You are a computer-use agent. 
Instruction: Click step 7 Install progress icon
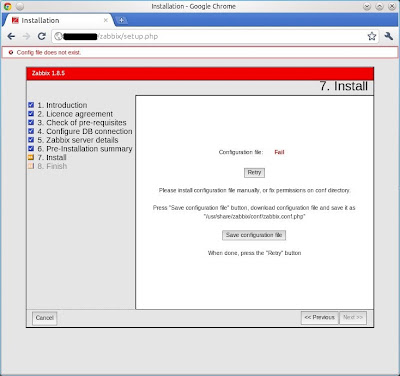31,157
